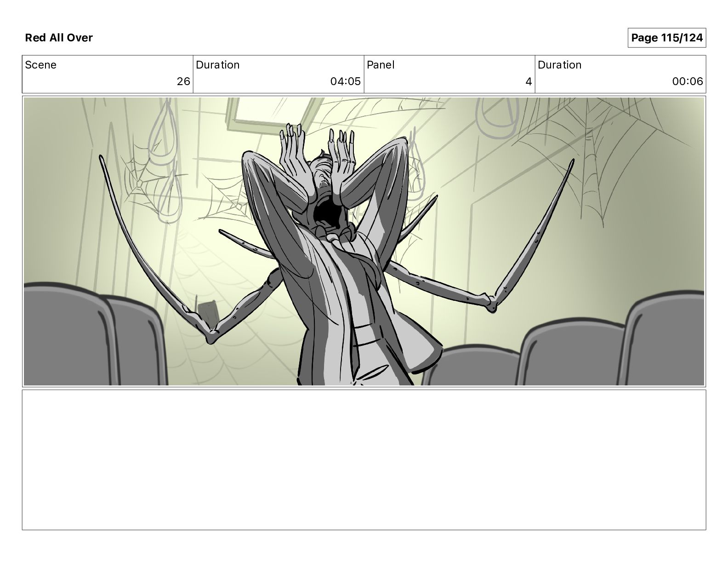This screenshot has height=563, width=728.
Task: Click the storyboard panel illustration
Action: (x=364, y=241)
